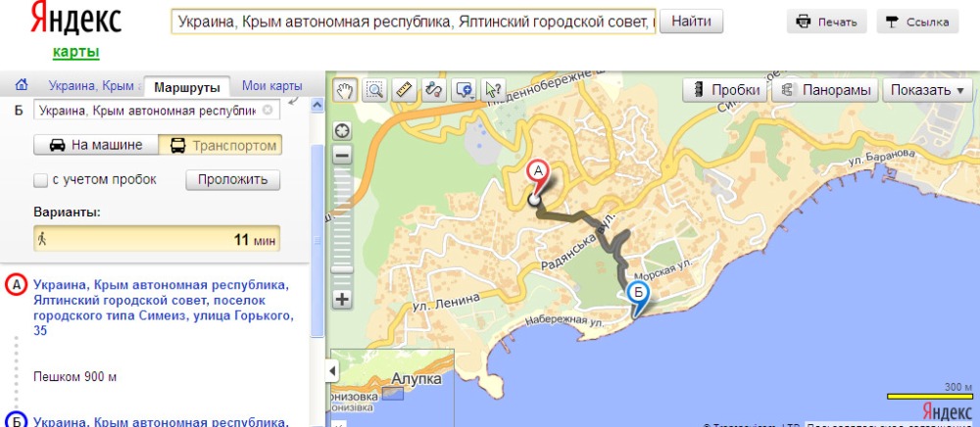
Task: Click Проложить route button
Action: (x=232, y=180)
